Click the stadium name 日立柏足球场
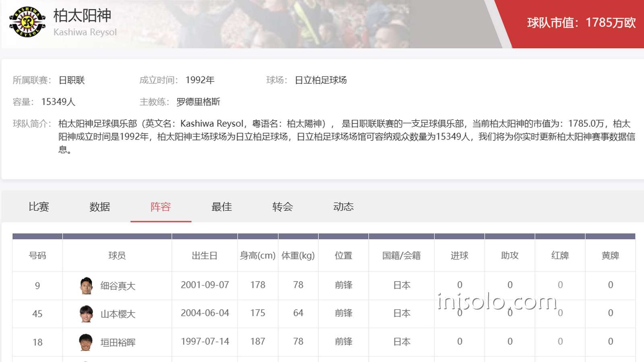This screenshot has height=362, width=644. (x=321, y=80)
